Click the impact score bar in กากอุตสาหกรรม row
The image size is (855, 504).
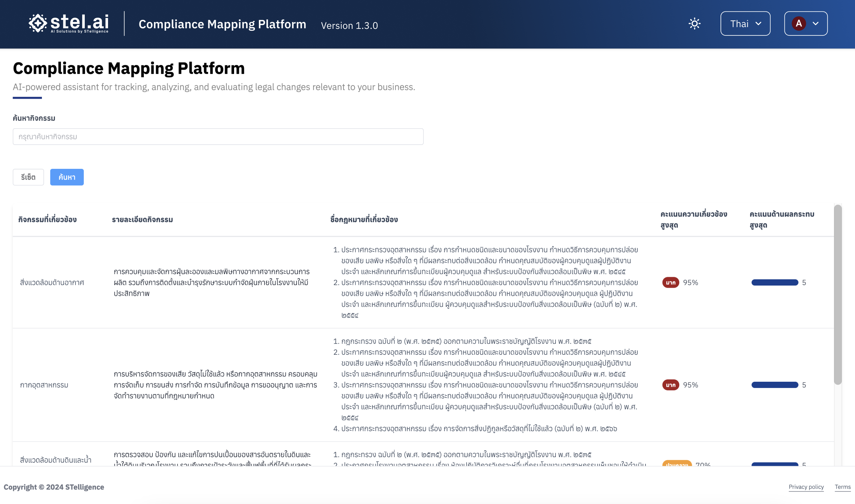pos(775,385)
